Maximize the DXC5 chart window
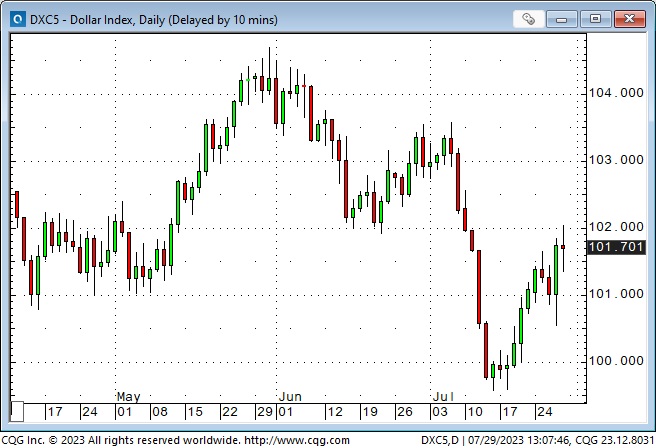The height and width of the screenshot is (448, 656). click(x=595, y=19)
